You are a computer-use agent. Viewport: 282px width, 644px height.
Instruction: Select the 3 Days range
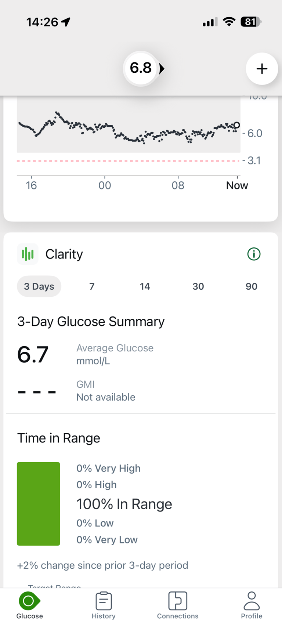[x=39, y=286]
